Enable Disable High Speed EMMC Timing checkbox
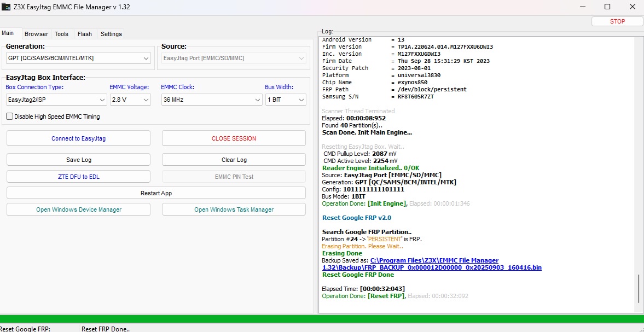644x332 pixels. pos(10,117)
